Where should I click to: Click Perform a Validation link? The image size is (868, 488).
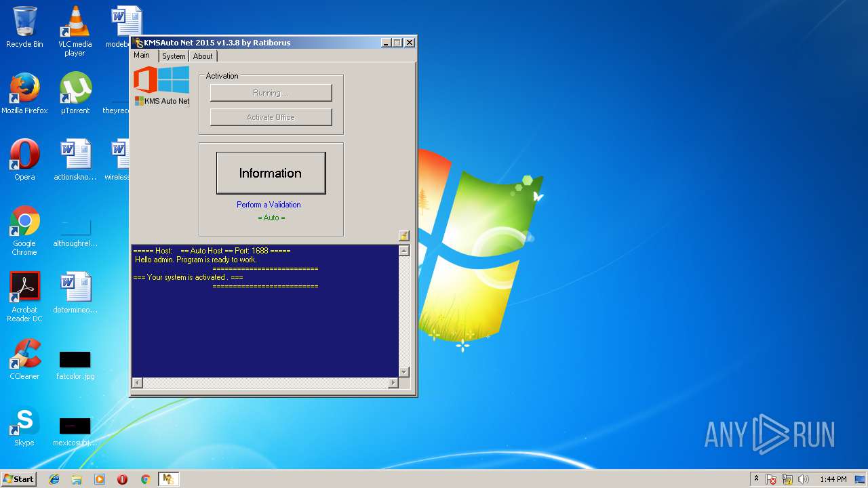(269, 205)
